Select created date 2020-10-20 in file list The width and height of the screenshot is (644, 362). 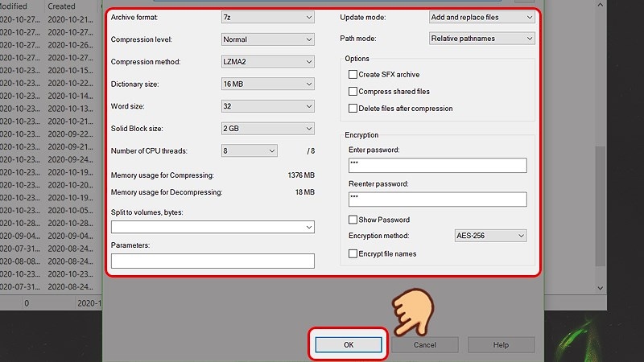tap(70, 185)
